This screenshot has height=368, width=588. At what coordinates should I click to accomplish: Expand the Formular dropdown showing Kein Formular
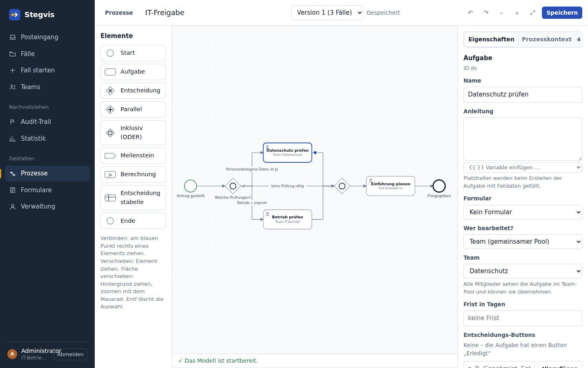523,212
